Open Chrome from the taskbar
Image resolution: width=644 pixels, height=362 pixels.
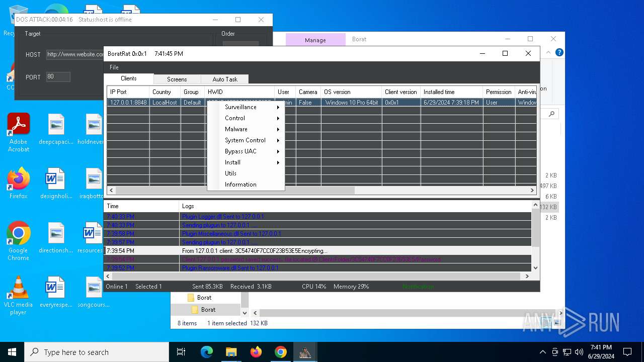280,352
